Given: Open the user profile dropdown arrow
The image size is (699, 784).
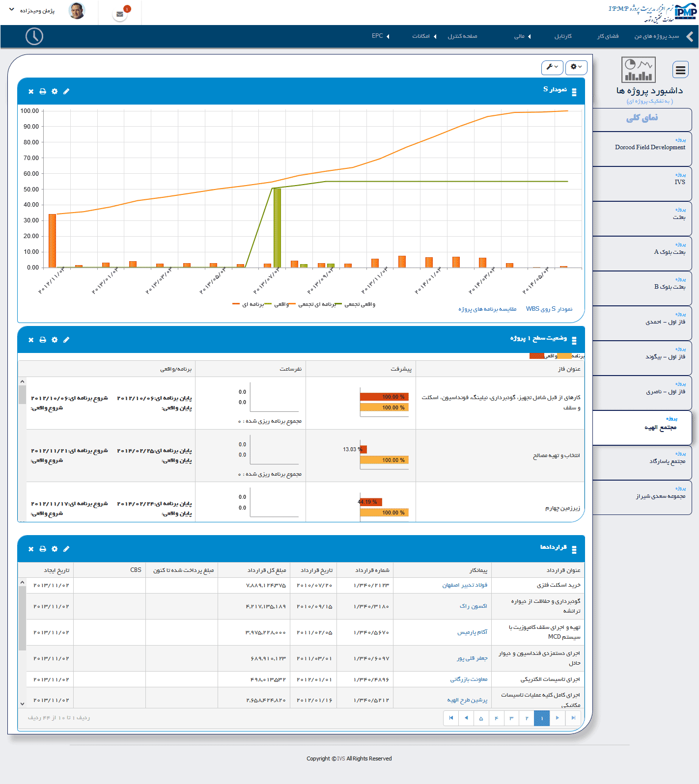Looking at the screenshot, I should click(x=12, y=10).
